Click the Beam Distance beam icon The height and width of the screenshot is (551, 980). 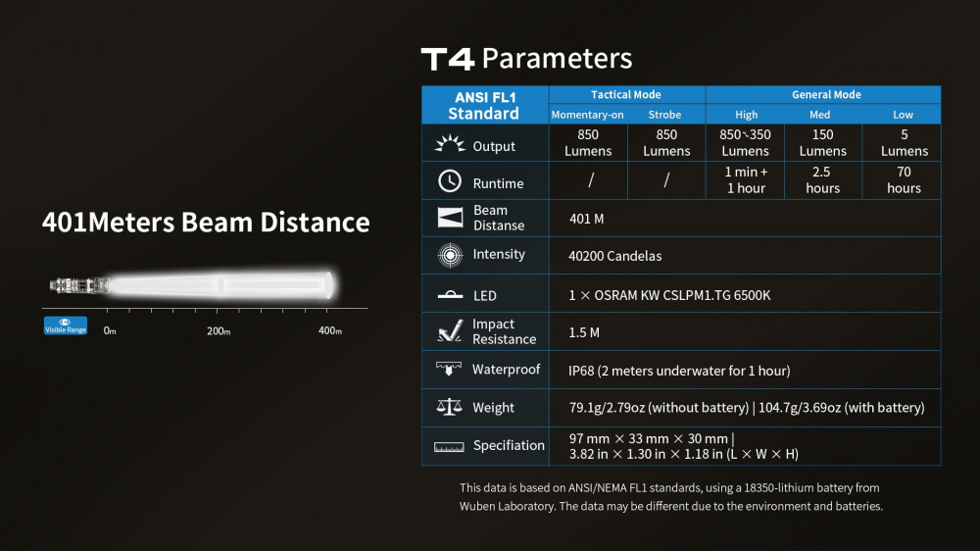(x=449, y=218)
